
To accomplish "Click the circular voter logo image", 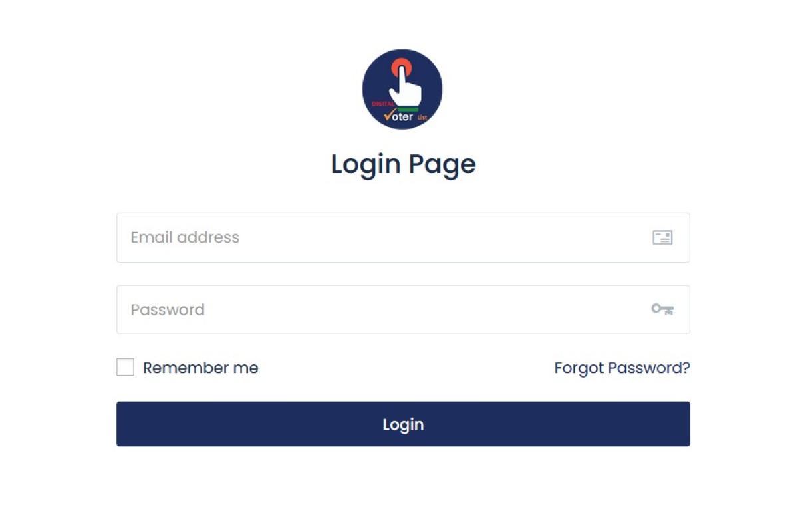I will click(402, 90).
